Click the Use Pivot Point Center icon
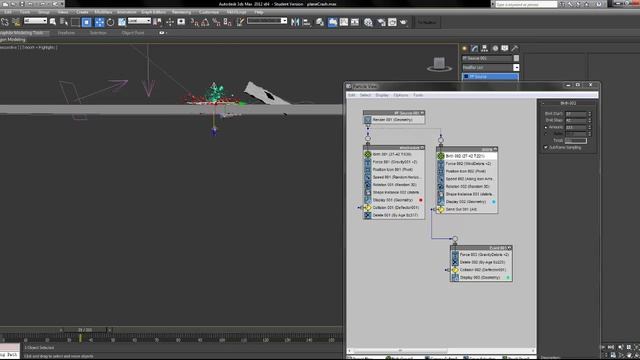Image resolution: width=640 pixels, height=360 pixels. tap(158, 22)
